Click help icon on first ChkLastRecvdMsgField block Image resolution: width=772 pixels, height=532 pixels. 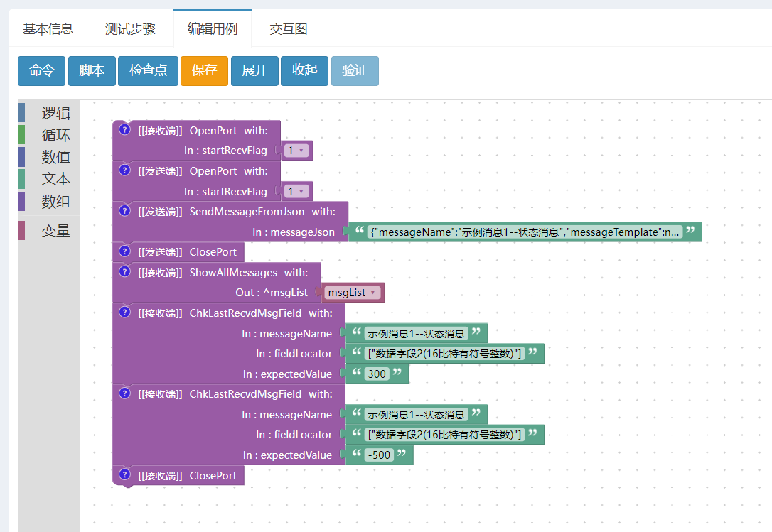(x=125, y=313)
